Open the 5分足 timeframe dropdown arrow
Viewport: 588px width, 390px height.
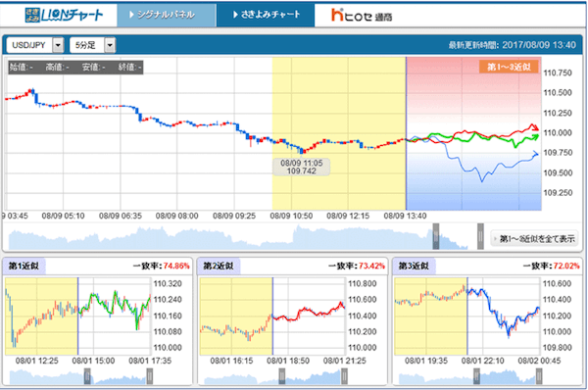tap(110, 45)
